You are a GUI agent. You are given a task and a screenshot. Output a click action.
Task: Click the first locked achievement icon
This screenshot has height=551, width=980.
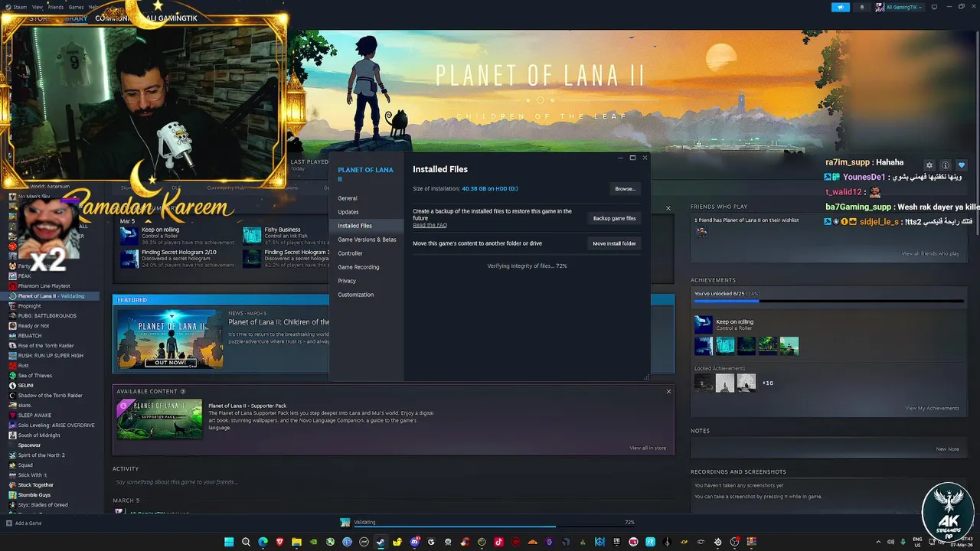coord(704,383)
